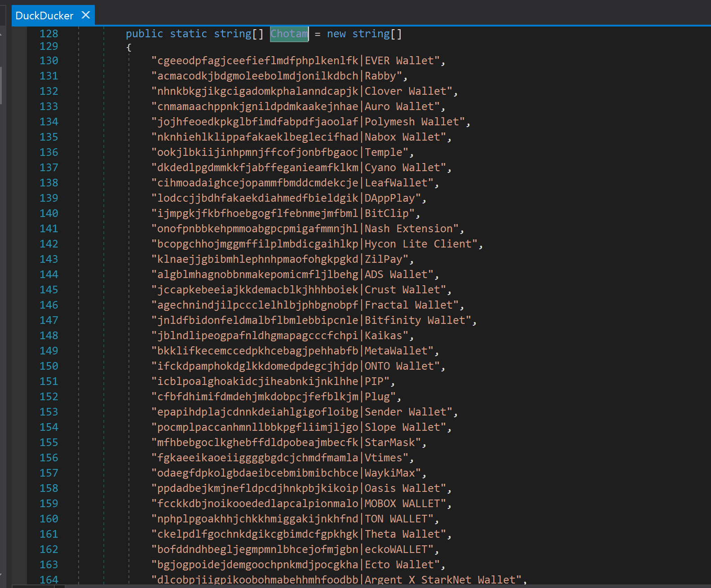Click the Polymesh Wallet entry
The height and width of the screenshot is (588, 711).
[311, 122]
